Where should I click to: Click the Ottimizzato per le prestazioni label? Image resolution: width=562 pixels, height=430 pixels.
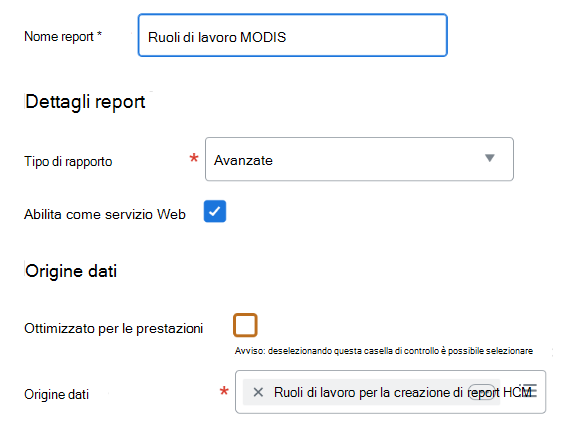(114, 328)
